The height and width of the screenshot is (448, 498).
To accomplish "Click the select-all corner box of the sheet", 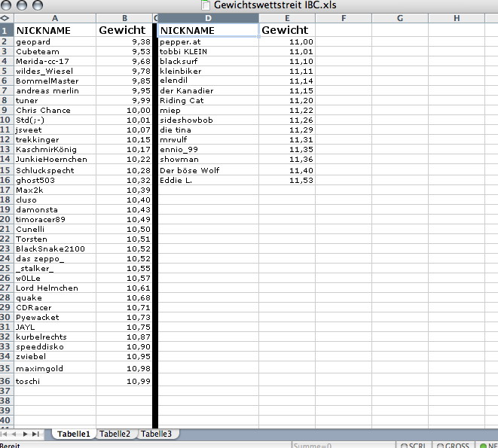I will pyautogui.click(x=5, y=17).
